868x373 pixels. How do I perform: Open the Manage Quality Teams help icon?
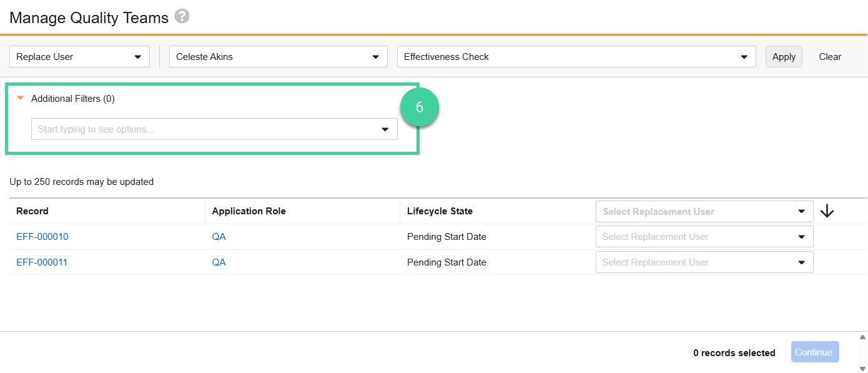[181, 17]
